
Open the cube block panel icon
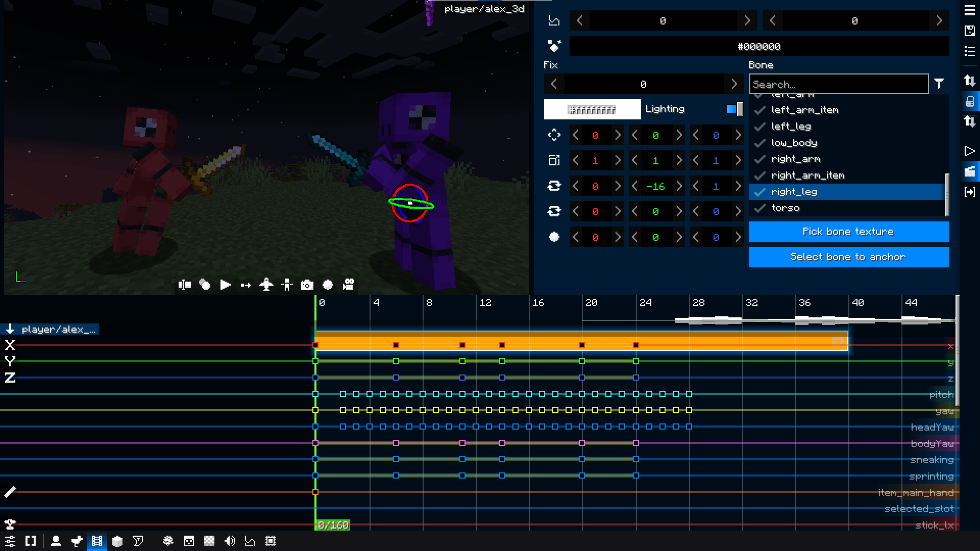tap(117, 541)
